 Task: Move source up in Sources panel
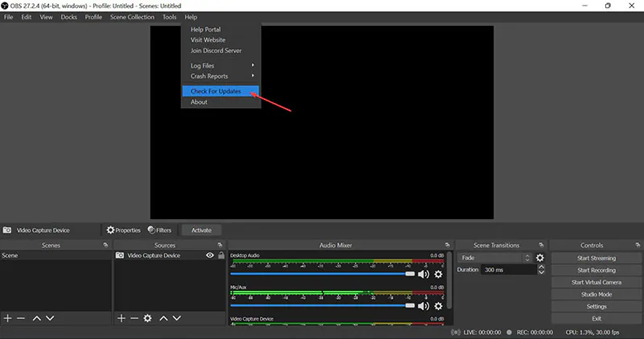coord(163,318)
